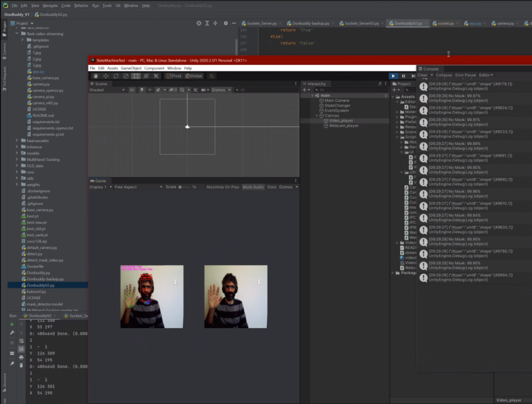Screen dimensions: 532x404
Task: Select the Hand tool in Unity toolbar
Action: (x=95, y=76)
